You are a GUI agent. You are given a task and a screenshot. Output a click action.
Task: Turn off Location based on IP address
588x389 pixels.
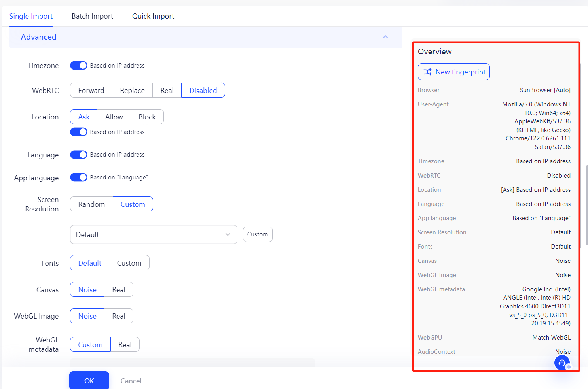pyautogui.click(x=78, y=132)
